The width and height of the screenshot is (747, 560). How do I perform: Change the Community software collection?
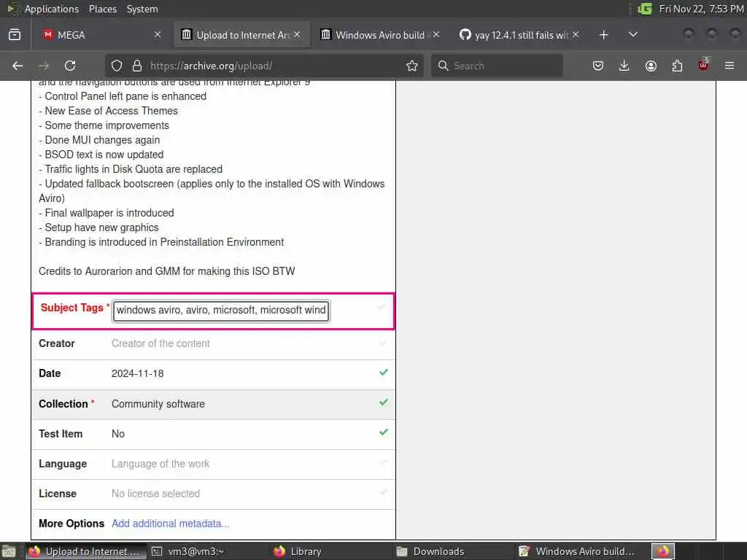[158, 404]
